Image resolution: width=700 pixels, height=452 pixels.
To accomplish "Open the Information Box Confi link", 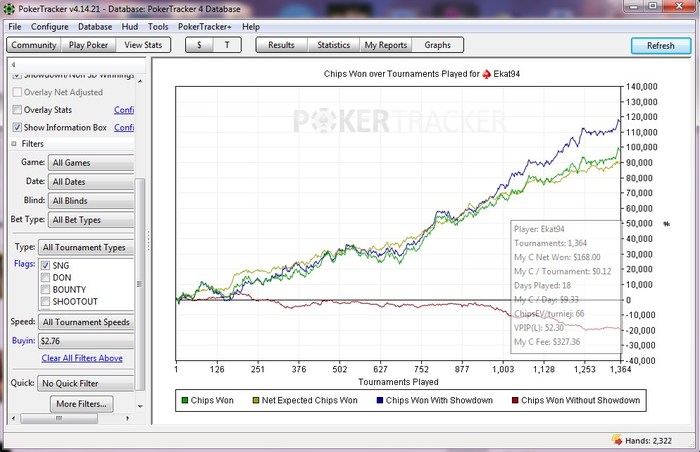I will (x=124, y=128).
